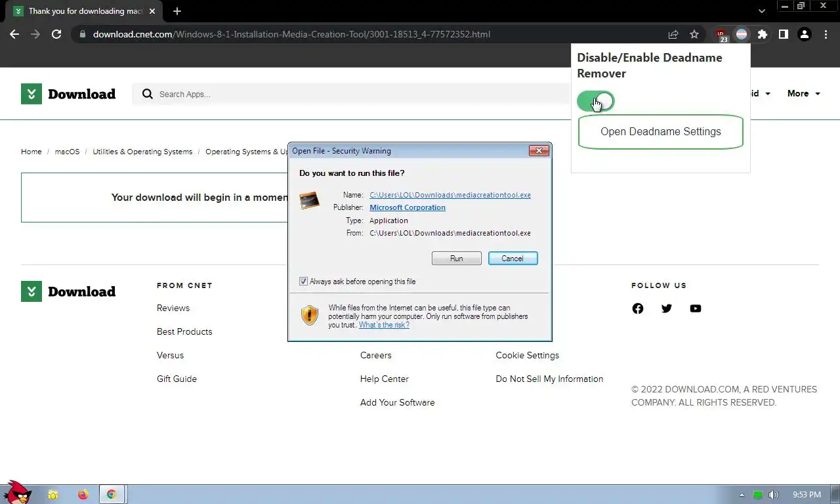Click the Download logo in header
This screenshot has height=504, width=840.
pos(68,94)
